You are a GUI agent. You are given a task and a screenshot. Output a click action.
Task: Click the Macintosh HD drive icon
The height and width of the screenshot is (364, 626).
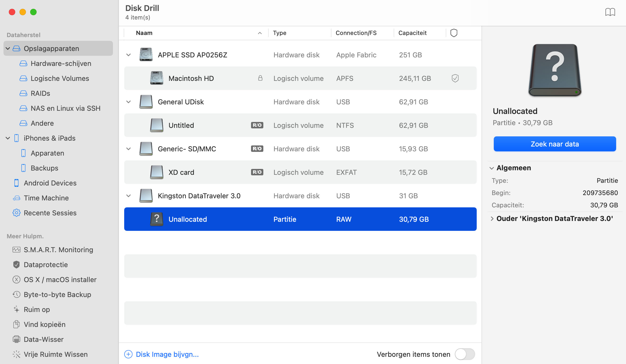click(156, 78)
